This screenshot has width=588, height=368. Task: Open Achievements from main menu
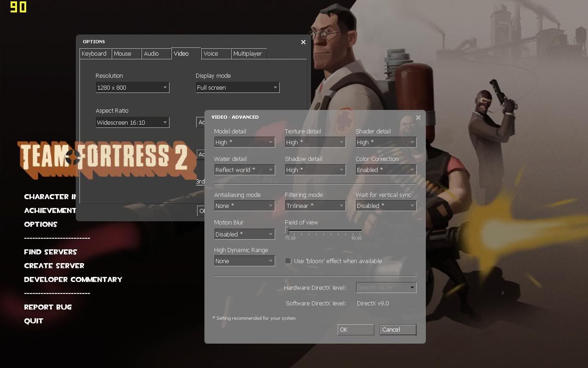(50, 210)
